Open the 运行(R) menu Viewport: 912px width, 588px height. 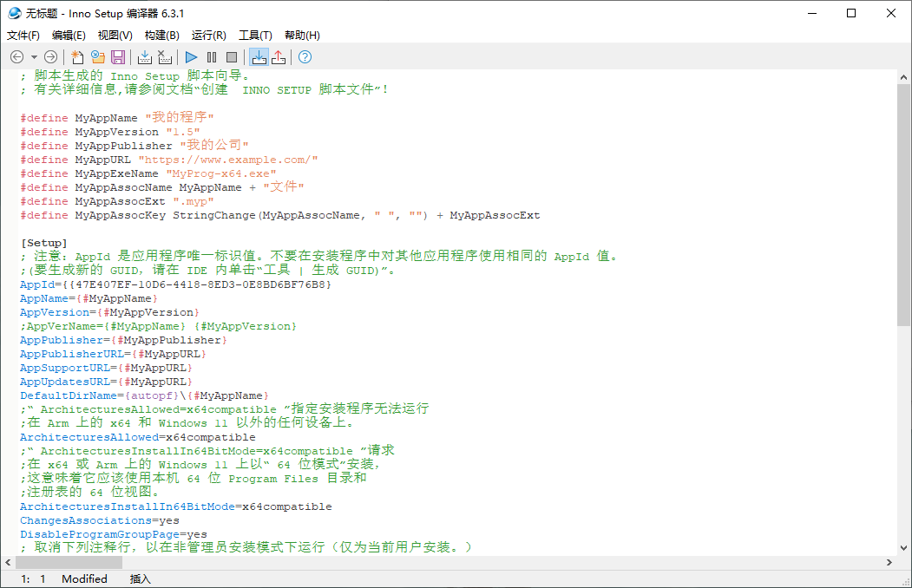pyautogui.click(x=208, y=35)
